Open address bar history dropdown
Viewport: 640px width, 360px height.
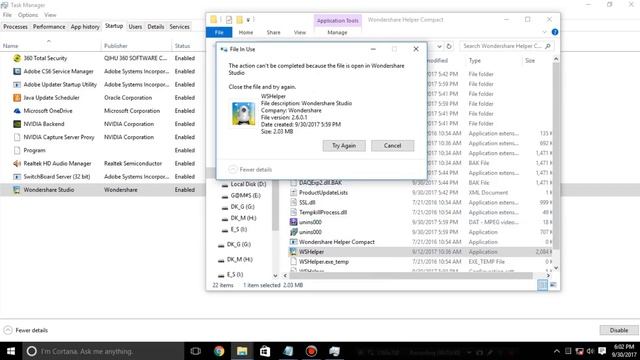point(439,46)
